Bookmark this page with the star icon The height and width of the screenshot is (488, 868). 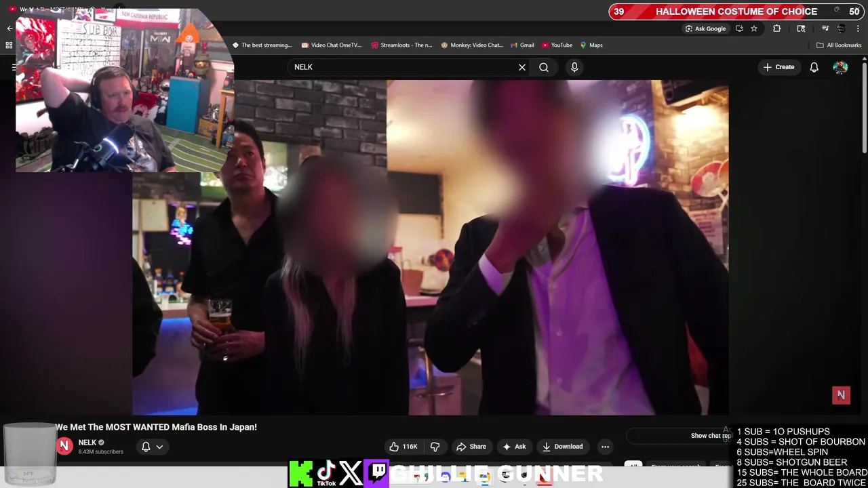(x=754, y=28)
